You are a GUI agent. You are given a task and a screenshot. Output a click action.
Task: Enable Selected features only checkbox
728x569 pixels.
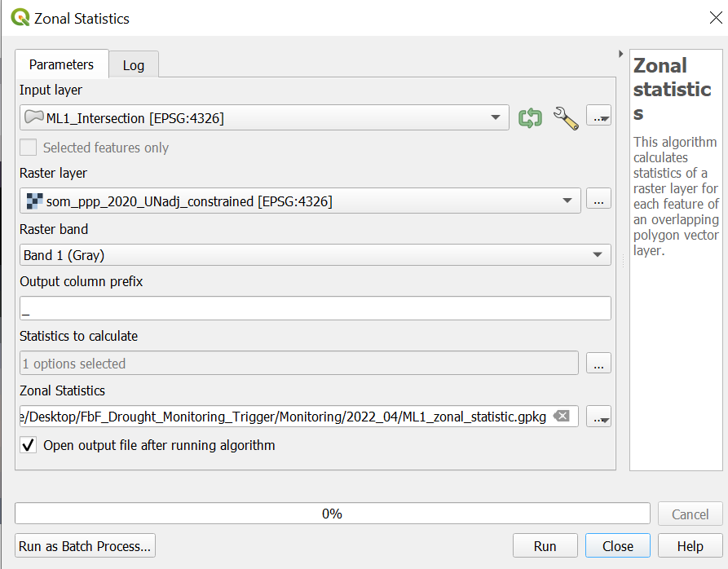(x=29, y=148)
